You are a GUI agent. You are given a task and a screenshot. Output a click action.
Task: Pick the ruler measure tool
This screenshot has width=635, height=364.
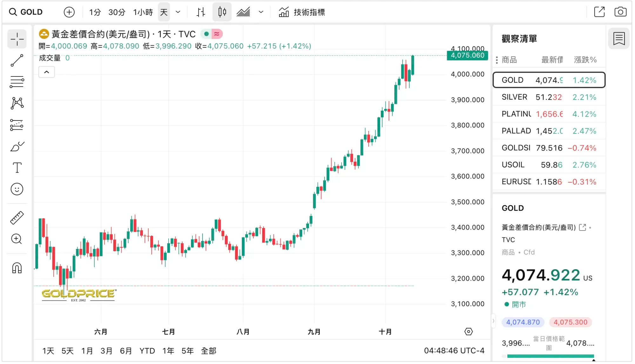(17, 218)
